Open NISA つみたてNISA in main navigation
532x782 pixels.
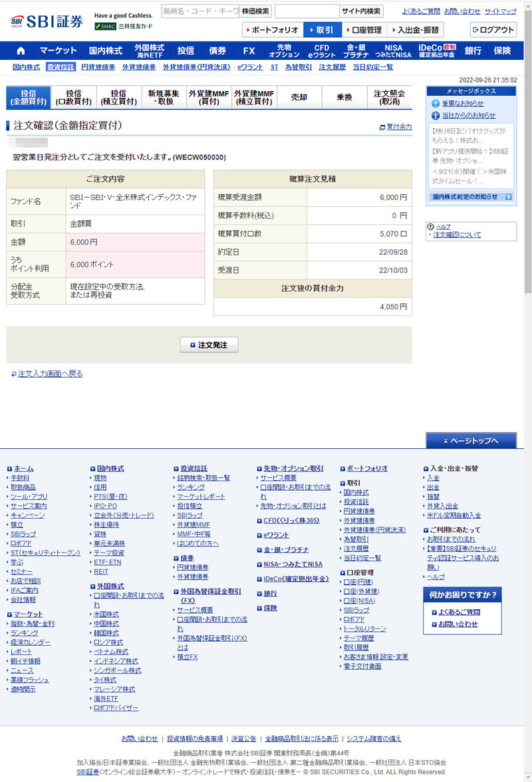point(393,51)
